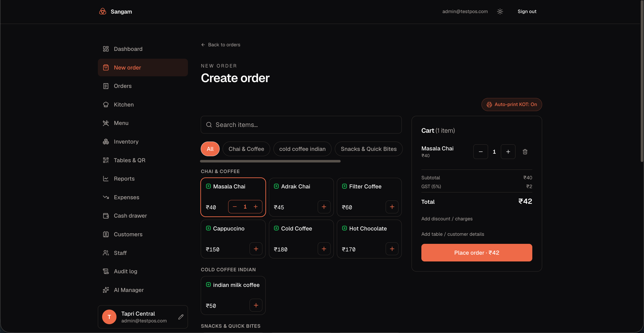Open the Menu section in sidebar

143,123
